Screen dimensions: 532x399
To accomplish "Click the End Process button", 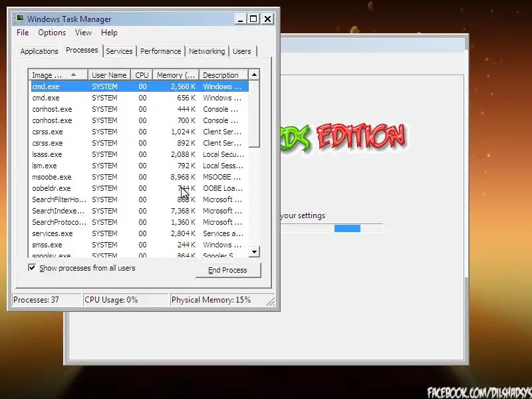I will pyautogui.click(x=227, y=270).
